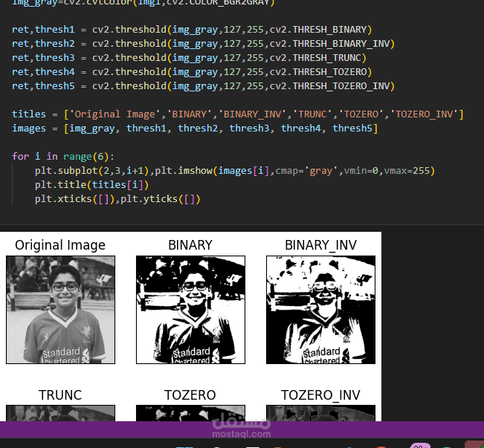Click the 'TOZERO' plot title
Viewport: 484px width, 448px height.
(190, 395)
